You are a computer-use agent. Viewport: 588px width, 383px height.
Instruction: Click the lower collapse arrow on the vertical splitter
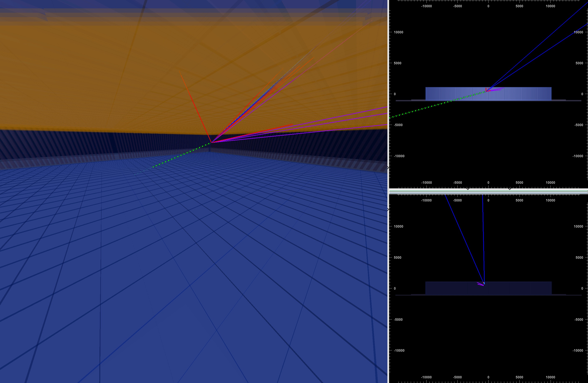[388, 209]
